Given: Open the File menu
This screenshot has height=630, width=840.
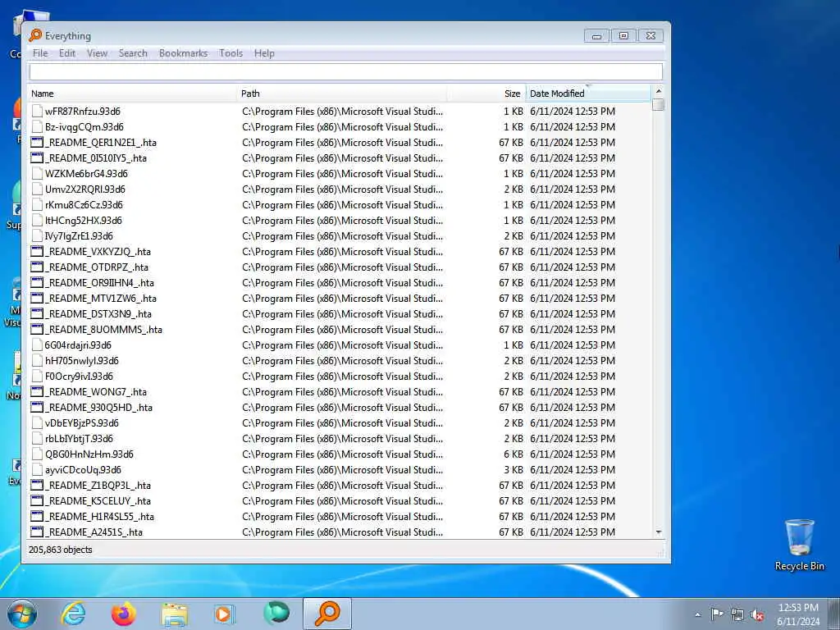Looking at the screenshot, I should (x=40, y=53).
